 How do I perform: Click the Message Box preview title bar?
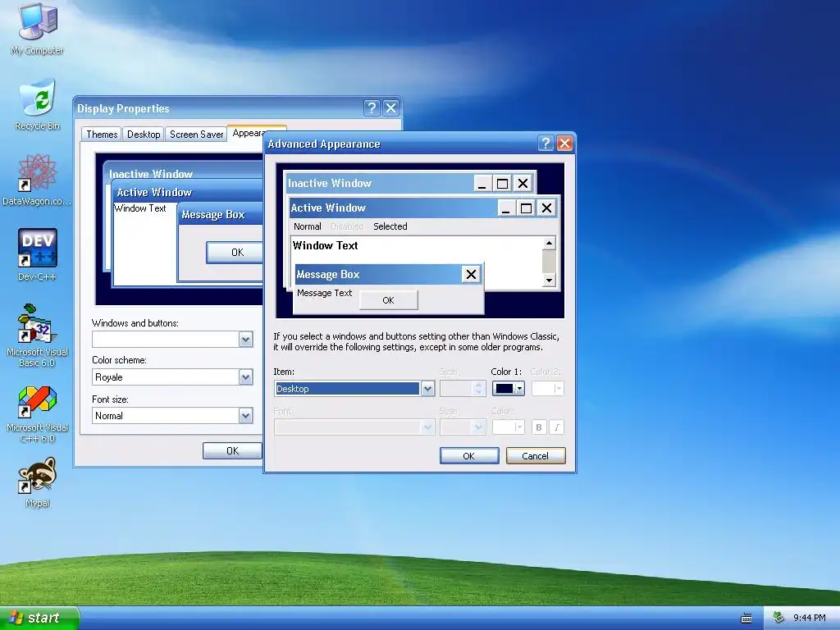coord(377,274)
